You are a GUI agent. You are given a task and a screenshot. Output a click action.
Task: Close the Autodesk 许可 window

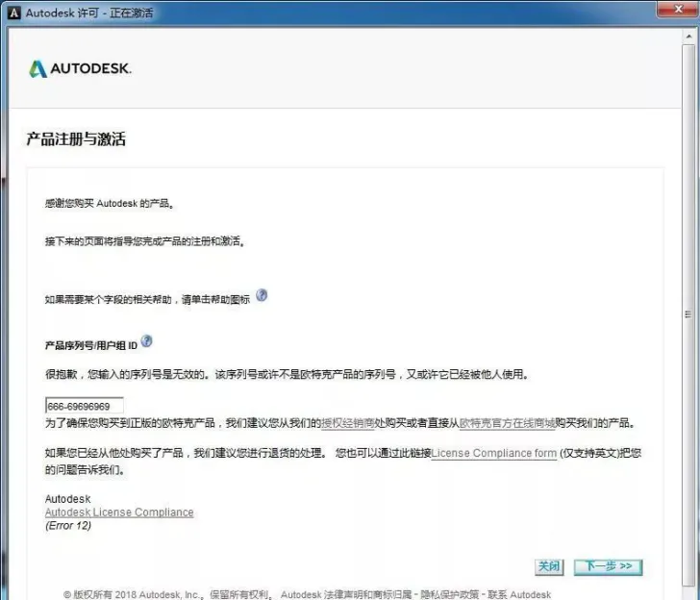(677, 9)
